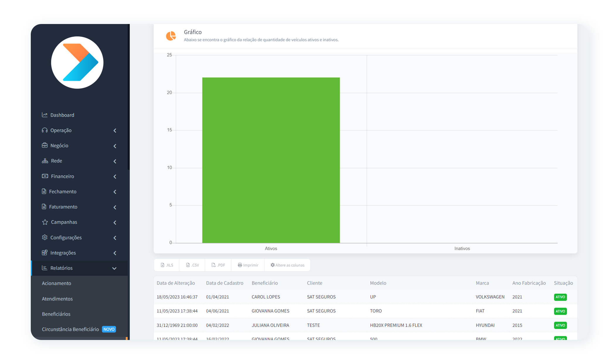Screen dimensions: 614x364
Task: Click the Inativos axis label
Action: click(x=462, y=248)
